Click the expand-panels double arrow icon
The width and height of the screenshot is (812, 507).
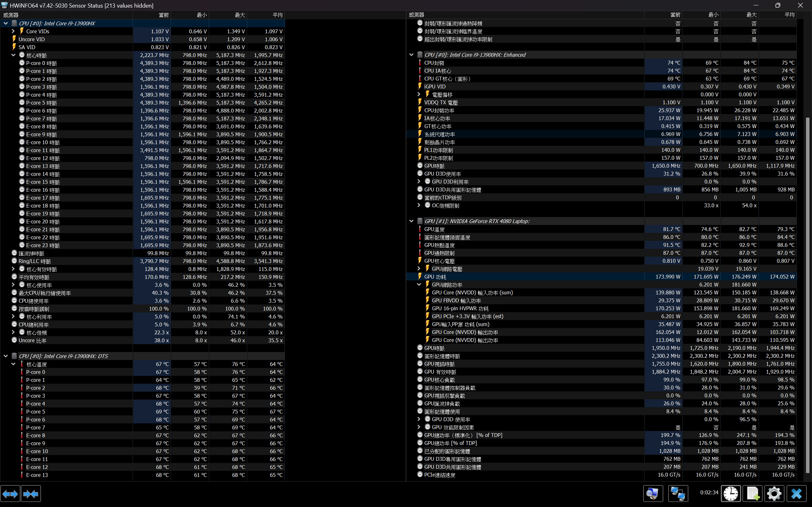(x=10, y=494)
